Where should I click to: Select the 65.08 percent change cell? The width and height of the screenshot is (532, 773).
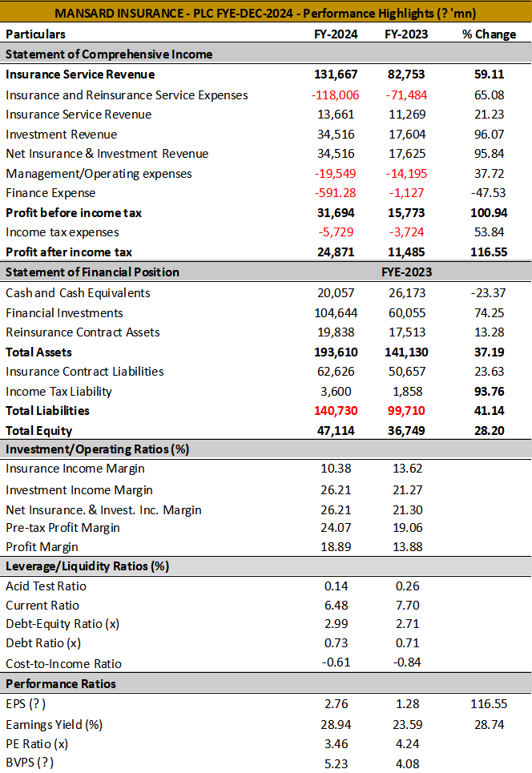(x=489, y=95)
